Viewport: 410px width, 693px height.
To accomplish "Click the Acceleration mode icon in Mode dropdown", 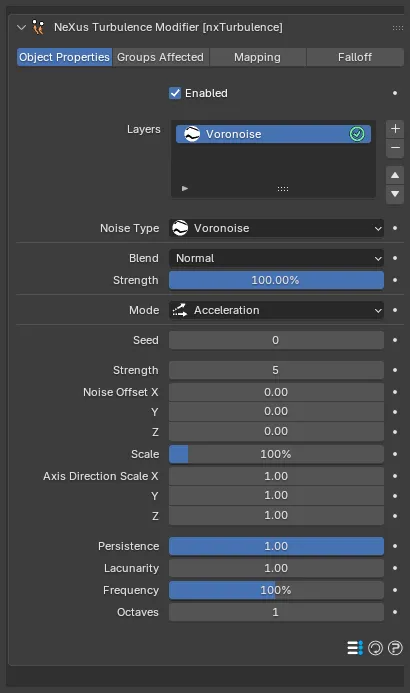I will click(180, 310).
